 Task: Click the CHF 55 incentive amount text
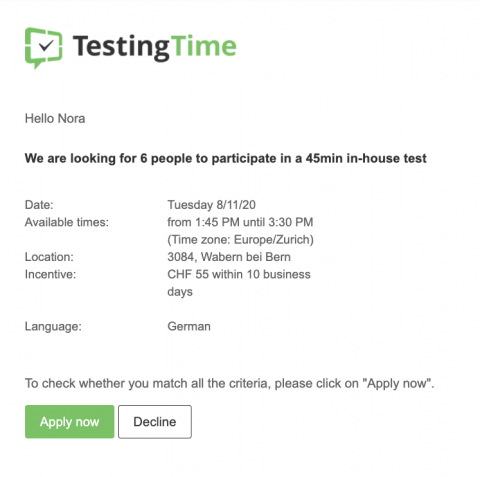[188, 274]
